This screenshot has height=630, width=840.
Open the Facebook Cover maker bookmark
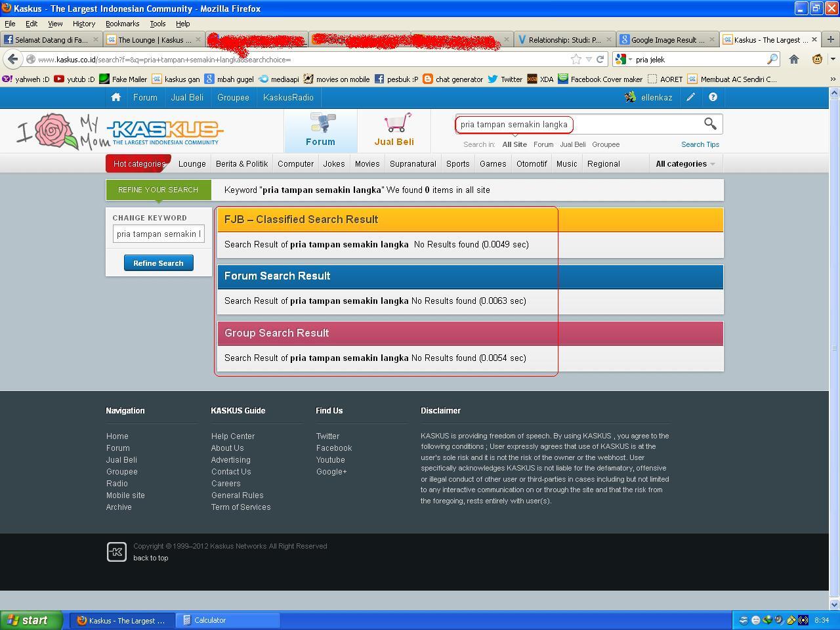(600, 79)
